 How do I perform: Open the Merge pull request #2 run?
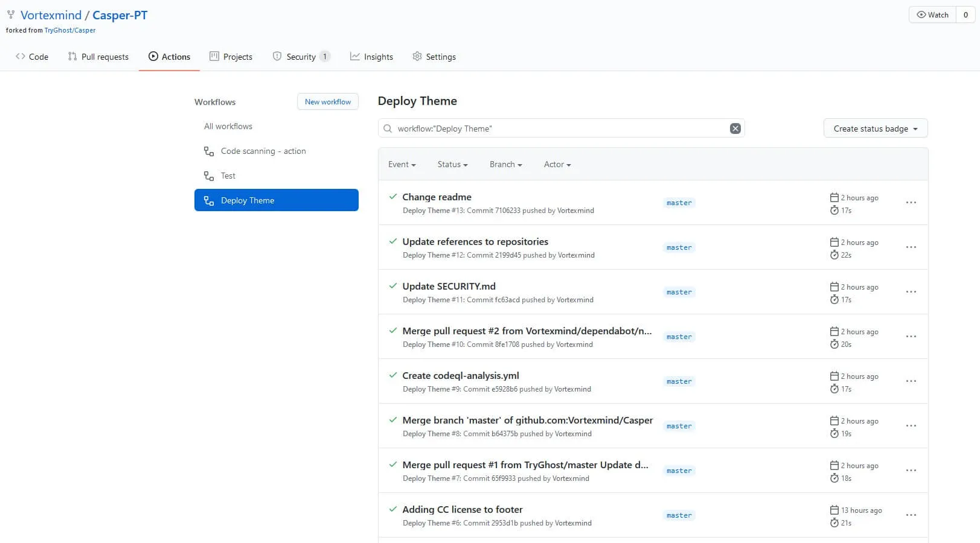click(x=527, y=331)
